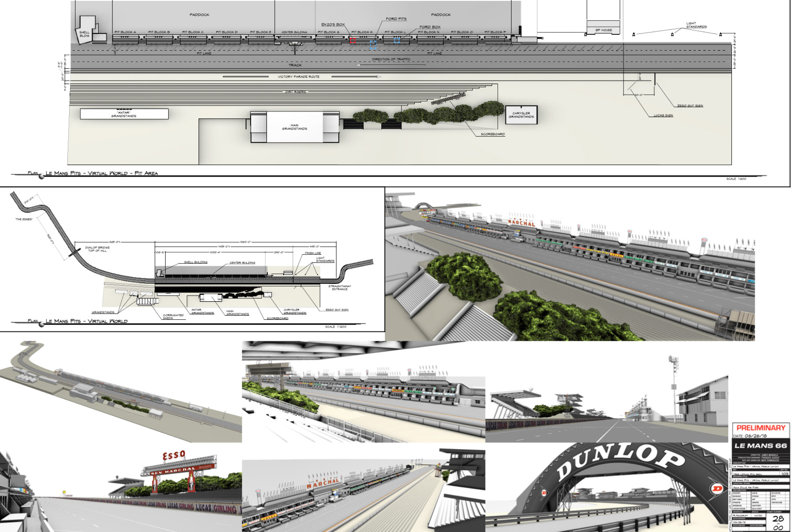
Task: Click the BP HOUSE box
Action: (x=603, y=26)
